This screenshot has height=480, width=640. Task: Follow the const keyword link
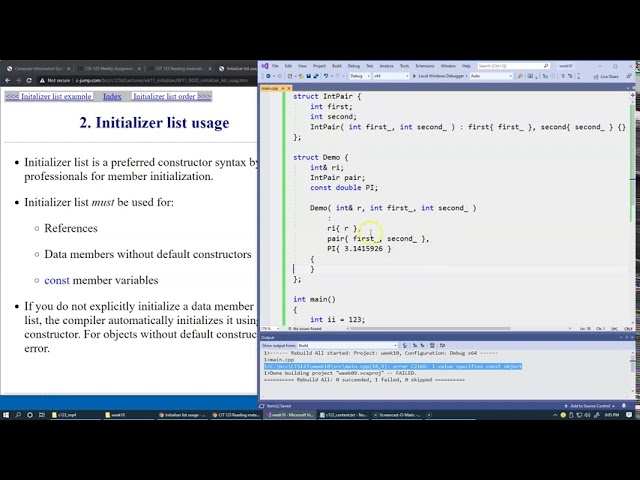(x=57, y=280)
